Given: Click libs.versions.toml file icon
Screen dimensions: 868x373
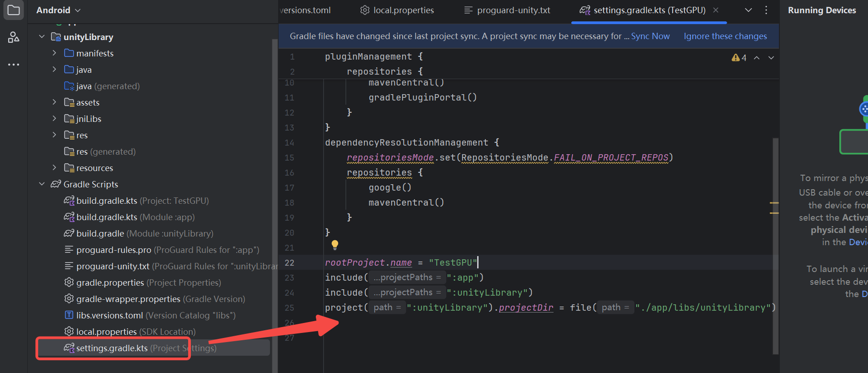Looking at the screenshot, I should [69, 315].
